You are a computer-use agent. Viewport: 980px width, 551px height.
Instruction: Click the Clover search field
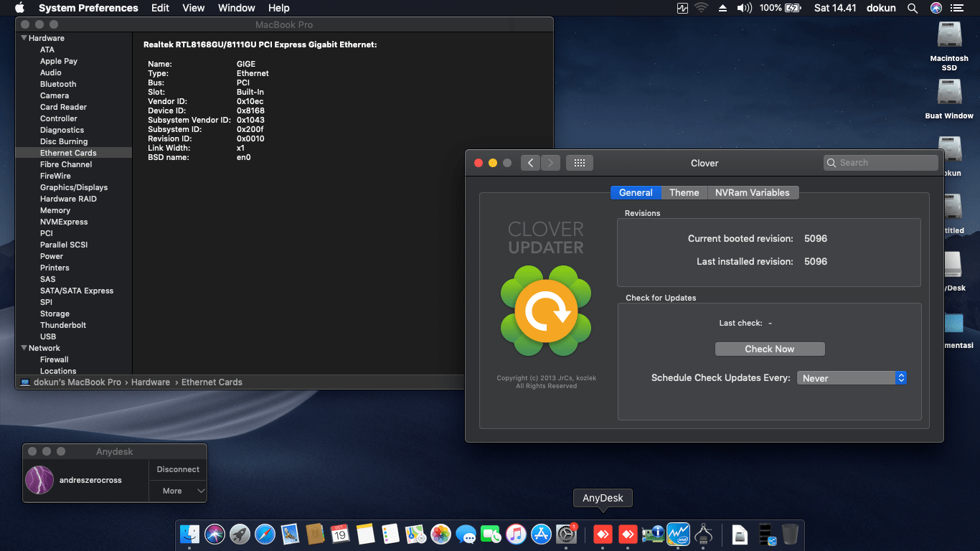coord(881,163)
